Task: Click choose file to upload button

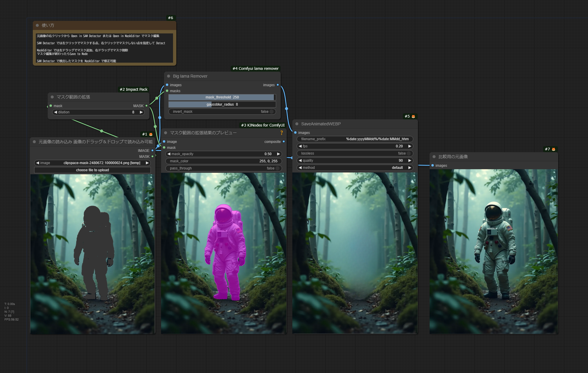Action: [92, 170]
